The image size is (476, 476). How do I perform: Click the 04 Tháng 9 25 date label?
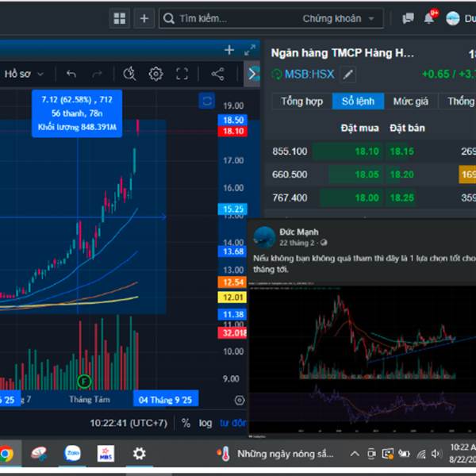(x=166, y=400)
